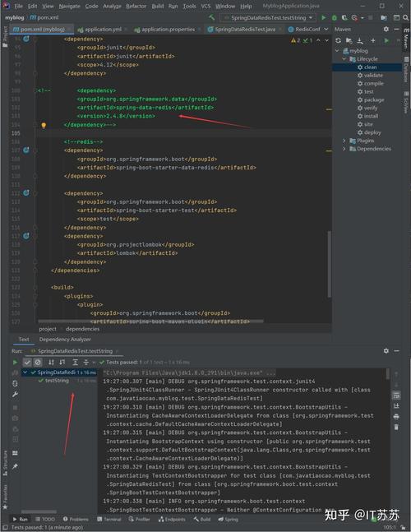Open the Problems tool window
Viewport: 411px width, 532px height.
coord(76,520)
